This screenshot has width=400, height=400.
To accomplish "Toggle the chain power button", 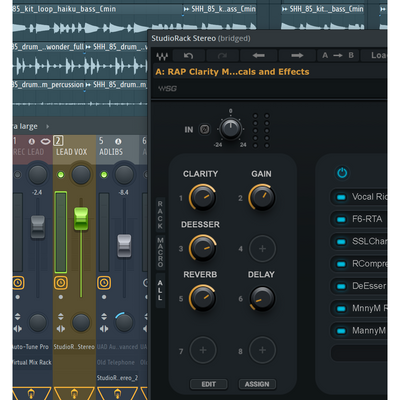I will coord(342,173).
